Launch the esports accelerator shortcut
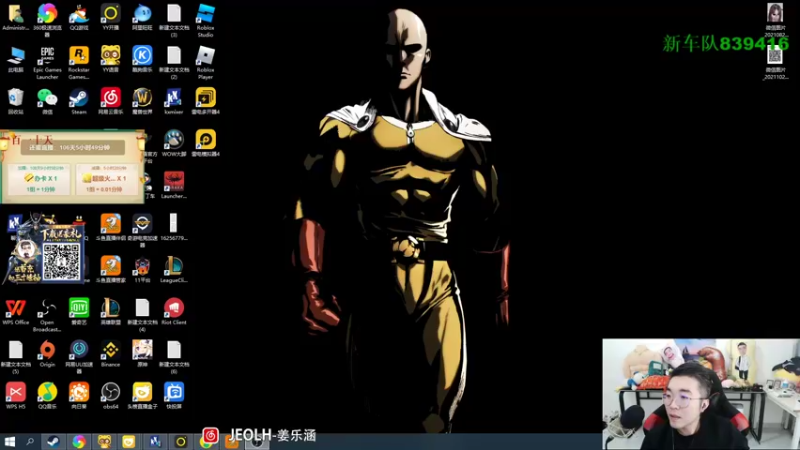 click(142, 231)
